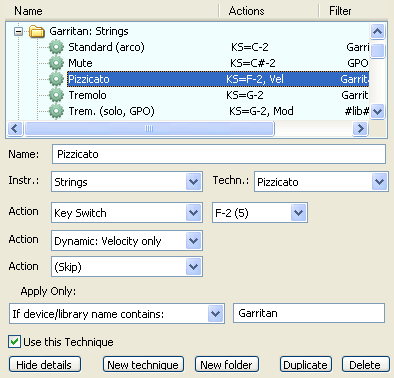Select the Tremolo technique row
The height and width of the screenshot is (378, 394).
87,95
